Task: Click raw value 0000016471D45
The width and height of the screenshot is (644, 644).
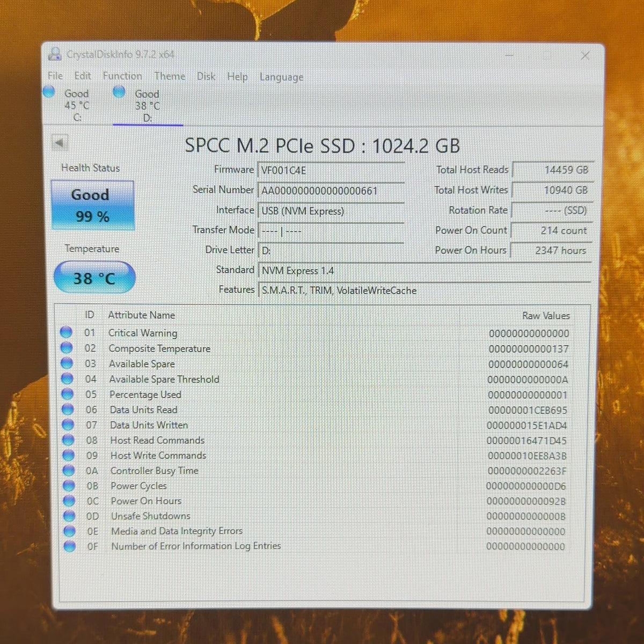Action: 526,441
